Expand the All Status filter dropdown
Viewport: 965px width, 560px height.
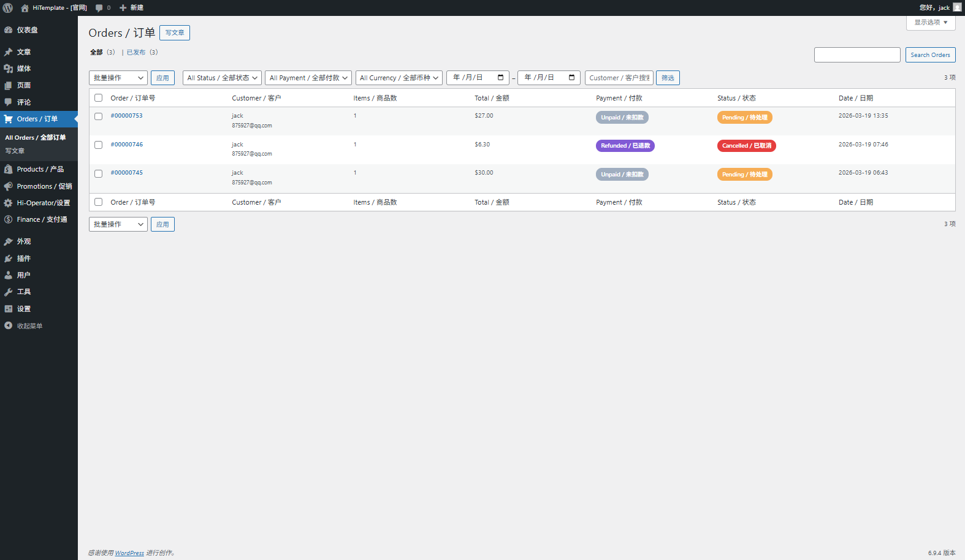[x=222, y=78]
